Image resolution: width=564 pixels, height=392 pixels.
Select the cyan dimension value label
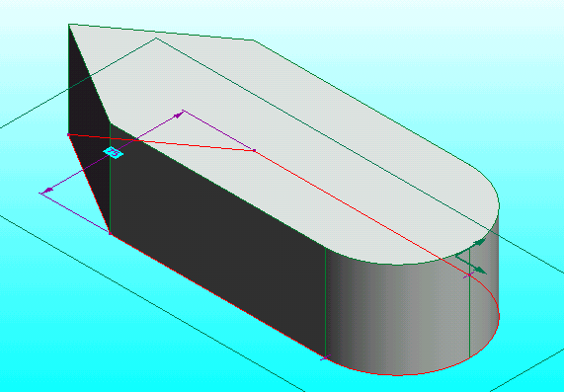tap(114, 152)
